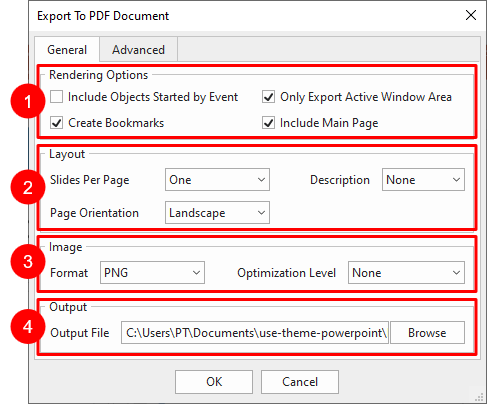
Task: Confirm export with the OK button
Action: (214, 382)
